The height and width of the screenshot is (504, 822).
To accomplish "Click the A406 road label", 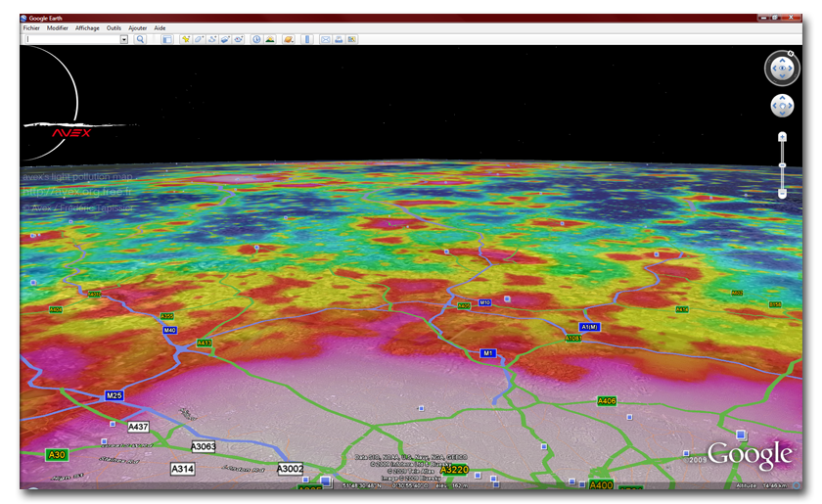I will 607,401.
